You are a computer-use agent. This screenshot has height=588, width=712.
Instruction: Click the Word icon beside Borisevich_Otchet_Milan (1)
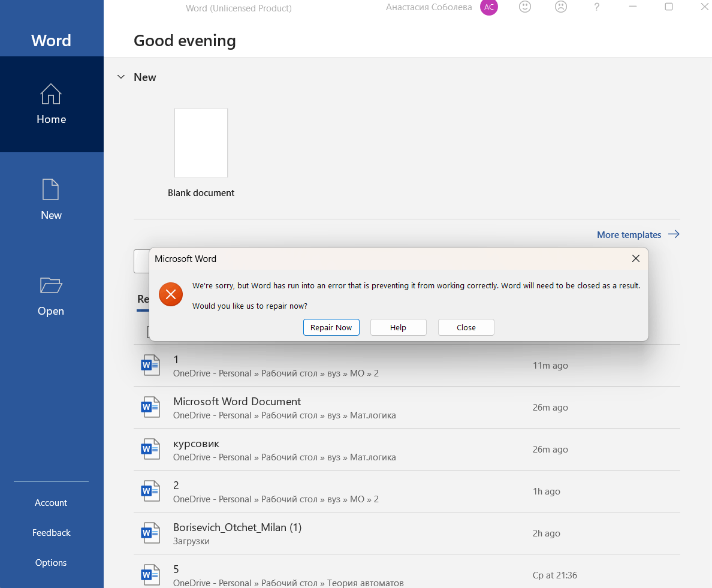150,533
